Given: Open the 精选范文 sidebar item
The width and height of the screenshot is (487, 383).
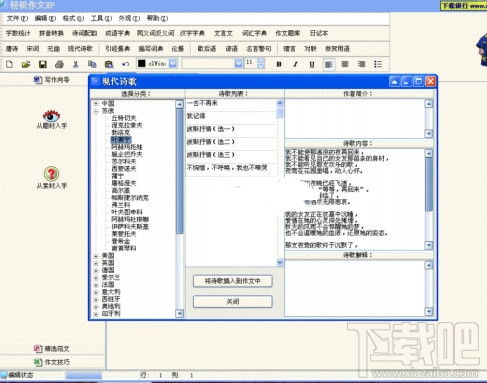Looking at the screenshot, I should (x=52, y=349).
